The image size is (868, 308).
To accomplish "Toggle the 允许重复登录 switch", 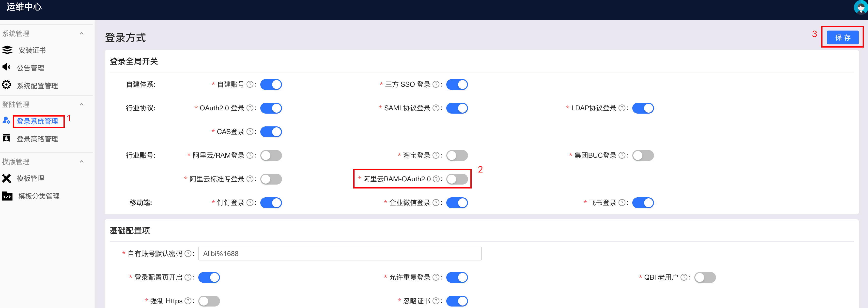I will pyautogui.click(x=457, y=277).
